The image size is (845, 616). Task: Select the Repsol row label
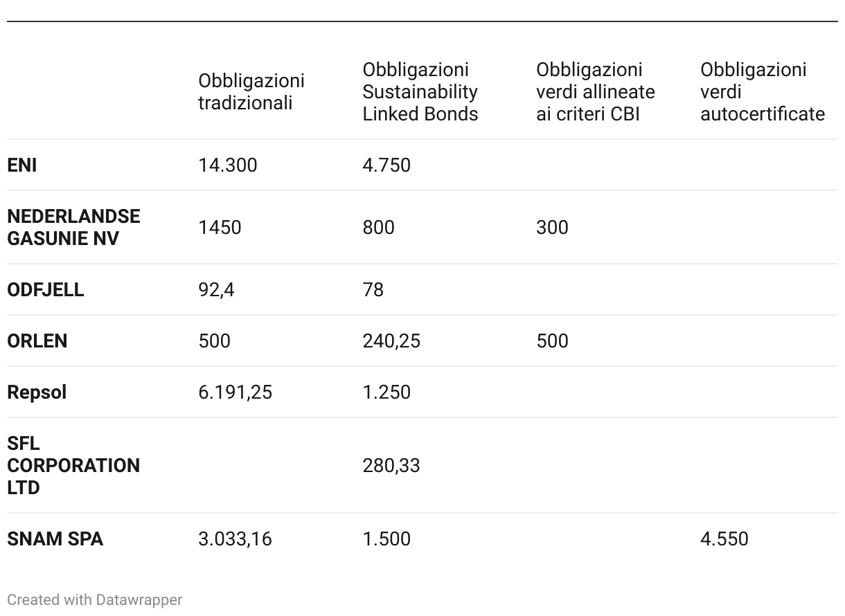point(37,392)
